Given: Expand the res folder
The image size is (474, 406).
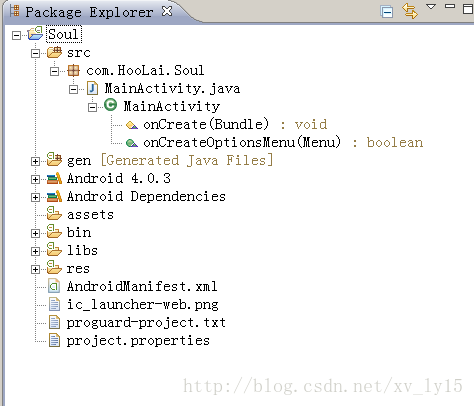Looking at the screenshot, I should click(x=35, y=269).
